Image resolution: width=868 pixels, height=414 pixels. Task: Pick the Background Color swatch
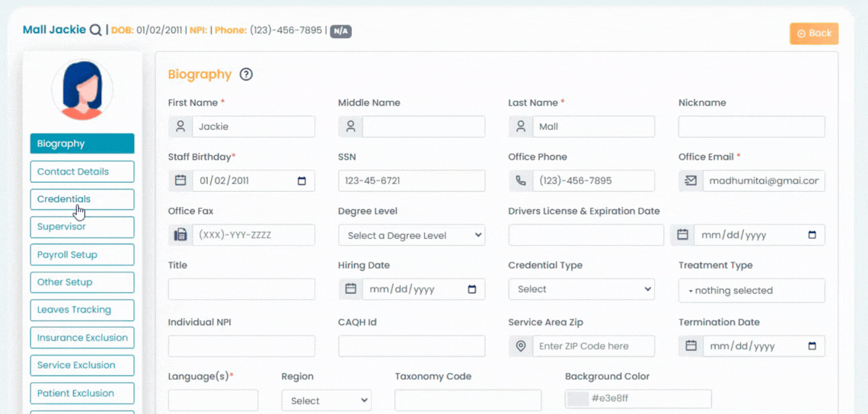(579, 400)
